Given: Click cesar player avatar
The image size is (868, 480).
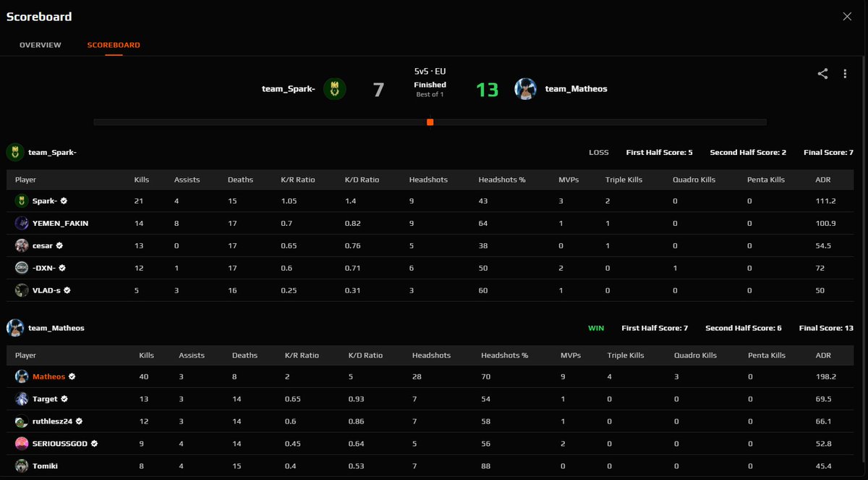Looking at the screenshot, I should point(22,245).
